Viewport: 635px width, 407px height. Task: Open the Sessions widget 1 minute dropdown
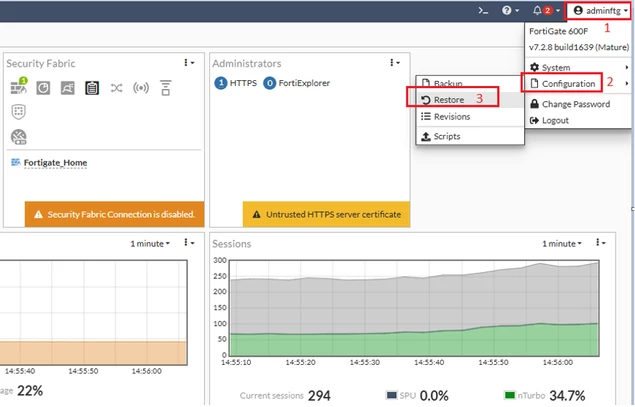562,243
